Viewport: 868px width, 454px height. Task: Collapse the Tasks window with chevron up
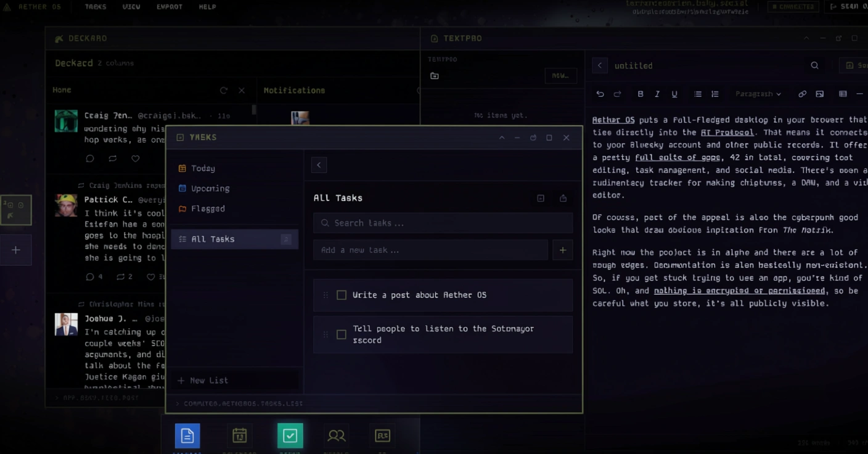[502, 138]
